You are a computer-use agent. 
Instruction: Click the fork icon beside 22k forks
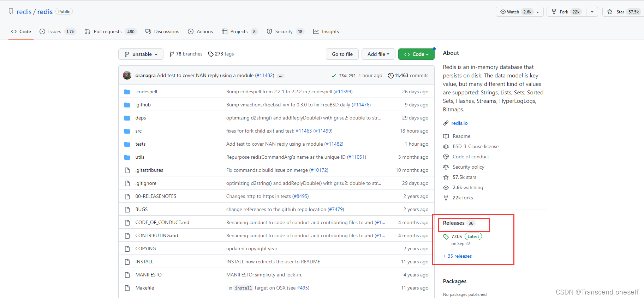click(446, 198)
